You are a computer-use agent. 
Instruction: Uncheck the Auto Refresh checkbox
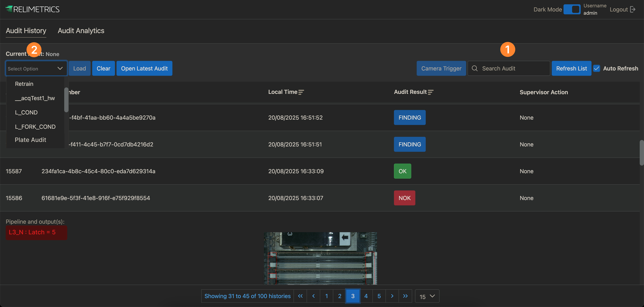[x=596, y=68]
